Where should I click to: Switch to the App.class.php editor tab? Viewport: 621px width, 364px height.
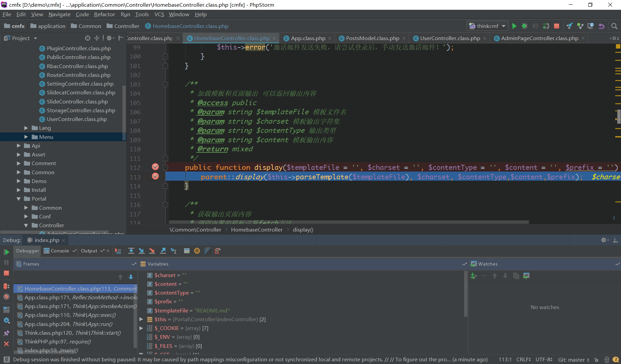pos(308,38)
